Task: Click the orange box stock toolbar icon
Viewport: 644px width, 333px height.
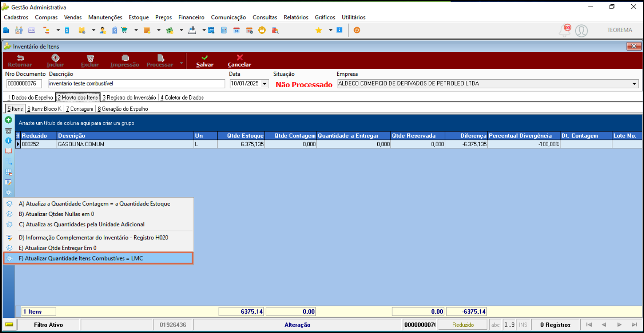Action: click(147, 30)
